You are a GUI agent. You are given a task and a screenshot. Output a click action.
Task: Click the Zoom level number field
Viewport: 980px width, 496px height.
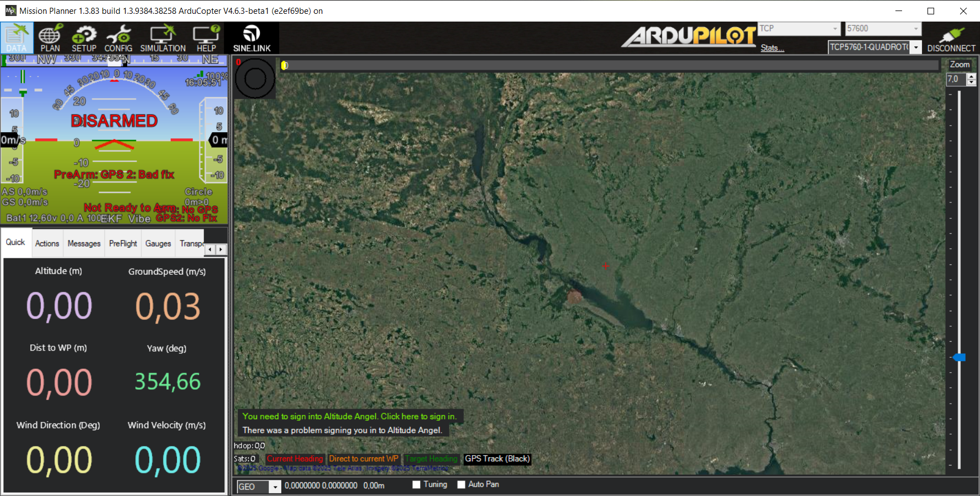pos(956,79)
